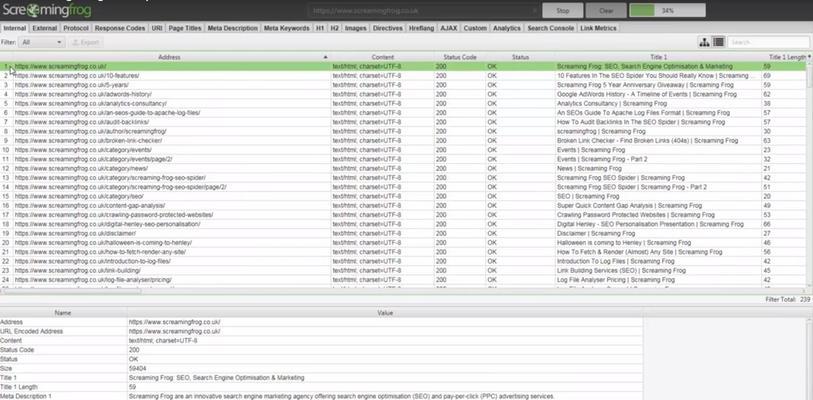Image resolution: width=813 pixels, height=400 pixels.
Task: Stop the crawl with the Stop button
Action: 563,10
